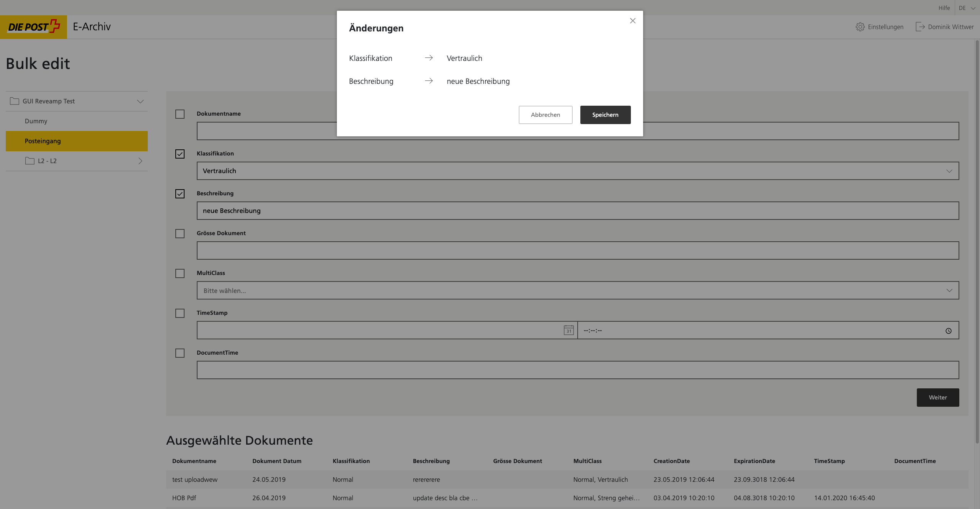Select the test uploadwew document row

(x=567, y=480)
